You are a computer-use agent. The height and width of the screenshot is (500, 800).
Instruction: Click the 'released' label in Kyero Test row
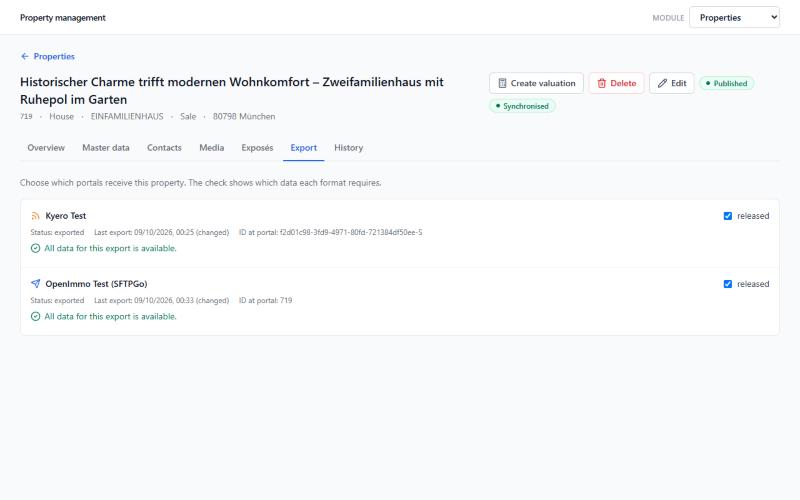[x=753, y=216]
